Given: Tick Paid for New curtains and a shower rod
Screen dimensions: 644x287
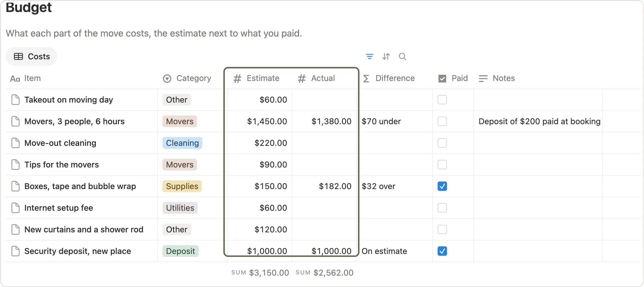Looking at the screenshot, I should coord(442,229).
